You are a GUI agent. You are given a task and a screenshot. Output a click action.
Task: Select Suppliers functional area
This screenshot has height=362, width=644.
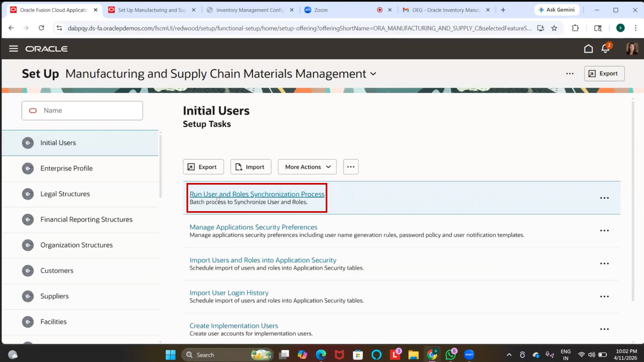[80, 296]
